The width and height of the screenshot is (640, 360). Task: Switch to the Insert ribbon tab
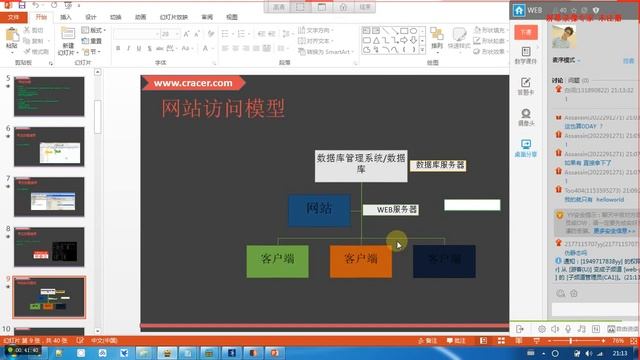tap(65, 17)
